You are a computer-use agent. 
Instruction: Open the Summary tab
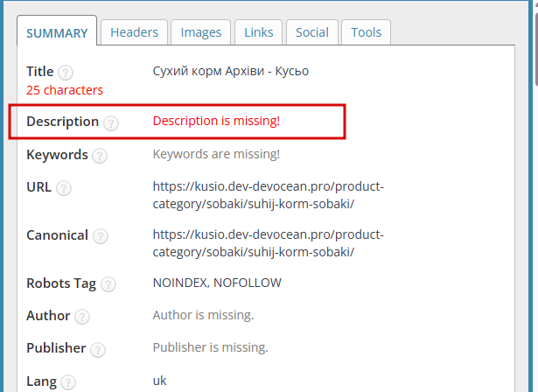point(57,33)
